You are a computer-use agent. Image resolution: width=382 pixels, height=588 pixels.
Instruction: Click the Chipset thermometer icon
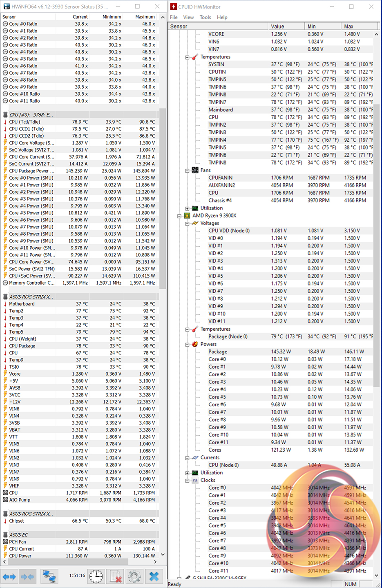pos(5,521)
